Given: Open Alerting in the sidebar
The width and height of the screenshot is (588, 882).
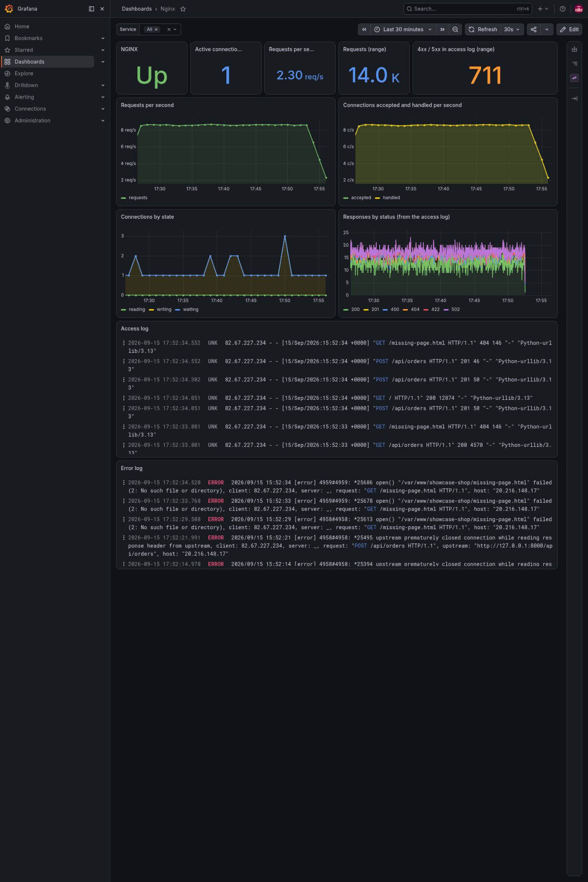Looking at the screenshot, I should (x=24, y=97).
